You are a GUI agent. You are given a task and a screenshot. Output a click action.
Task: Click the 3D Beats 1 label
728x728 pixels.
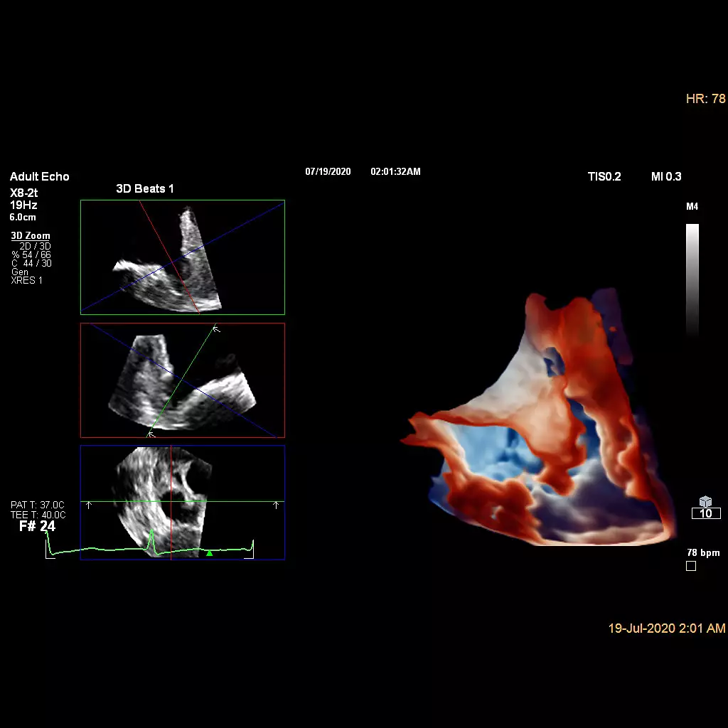[145, 189]
